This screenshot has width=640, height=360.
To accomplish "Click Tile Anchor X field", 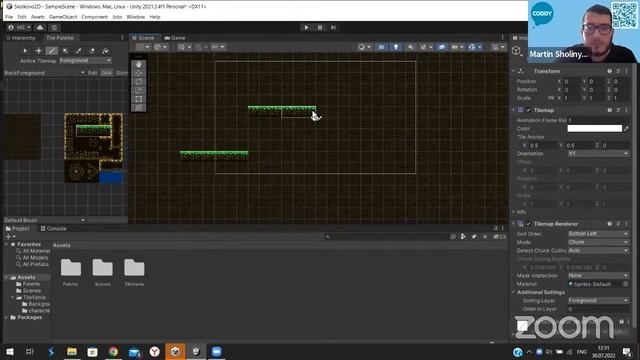I will pyautogui.click(x=543, y=145).
